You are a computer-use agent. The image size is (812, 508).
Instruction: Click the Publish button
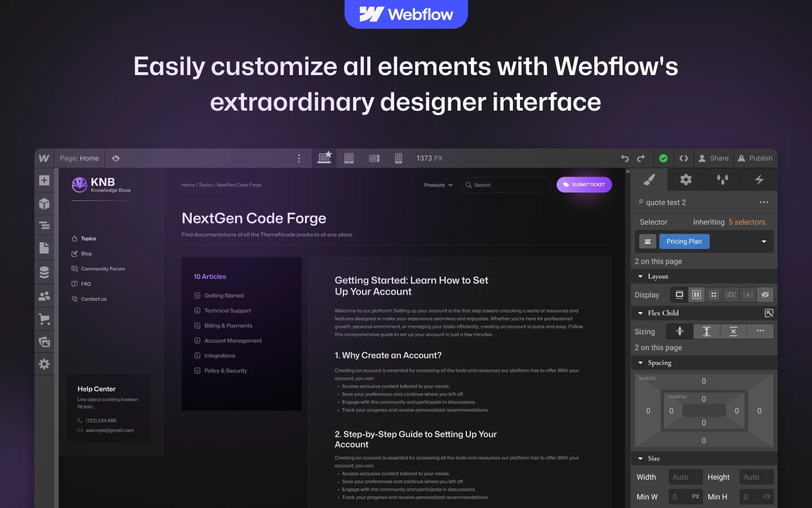755,159
